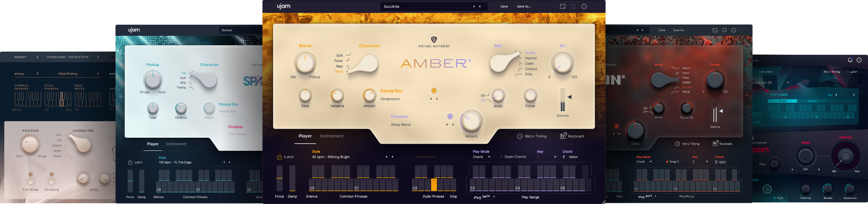Select previous preset arrow beside Succinite
868x204 pixels.
click(x=473, y=6)
